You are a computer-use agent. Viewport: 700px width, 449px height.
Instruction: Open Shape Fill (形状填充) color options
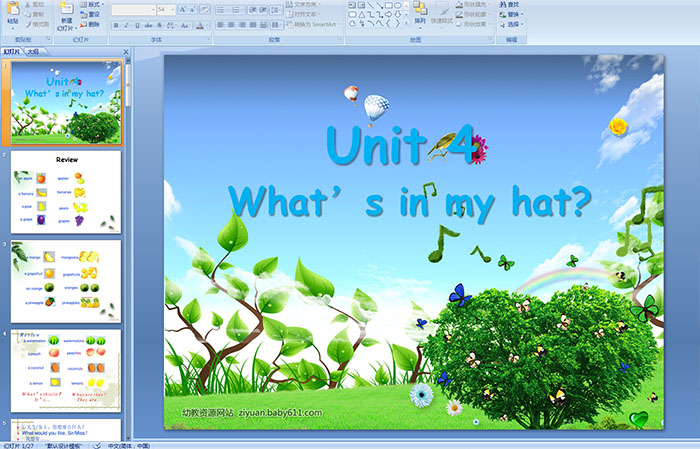tap(473, 4)
